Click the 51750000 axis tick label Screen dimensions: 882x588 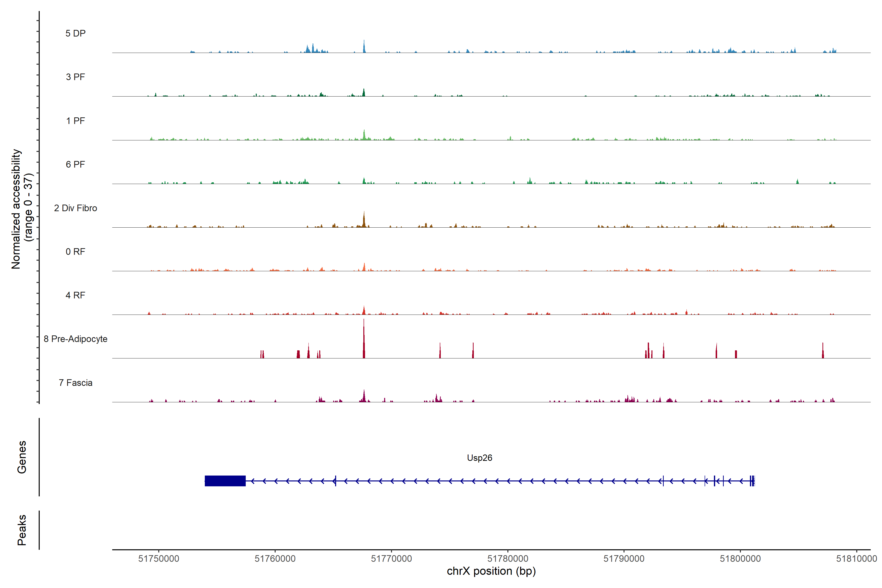159,559
